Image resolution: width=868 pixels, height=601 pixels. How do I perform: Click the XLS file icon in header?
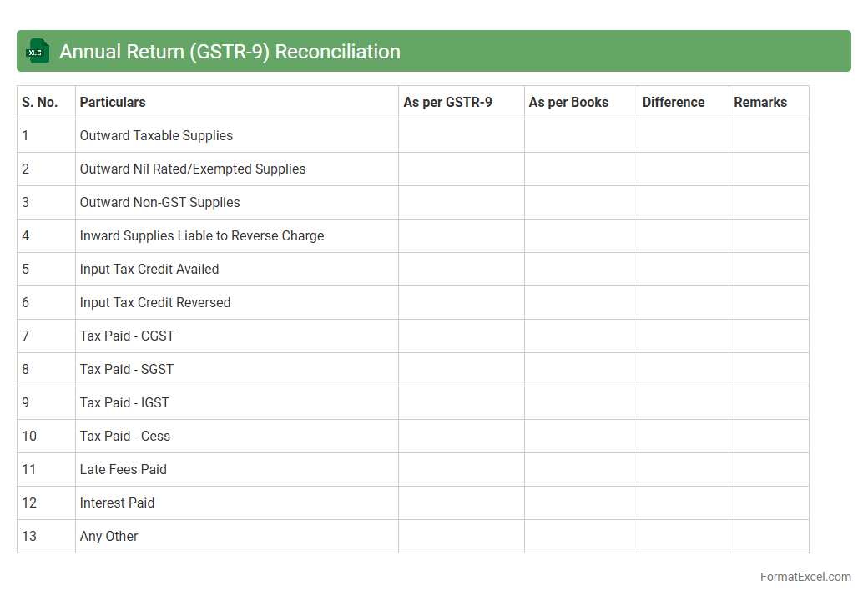point(38,51)
